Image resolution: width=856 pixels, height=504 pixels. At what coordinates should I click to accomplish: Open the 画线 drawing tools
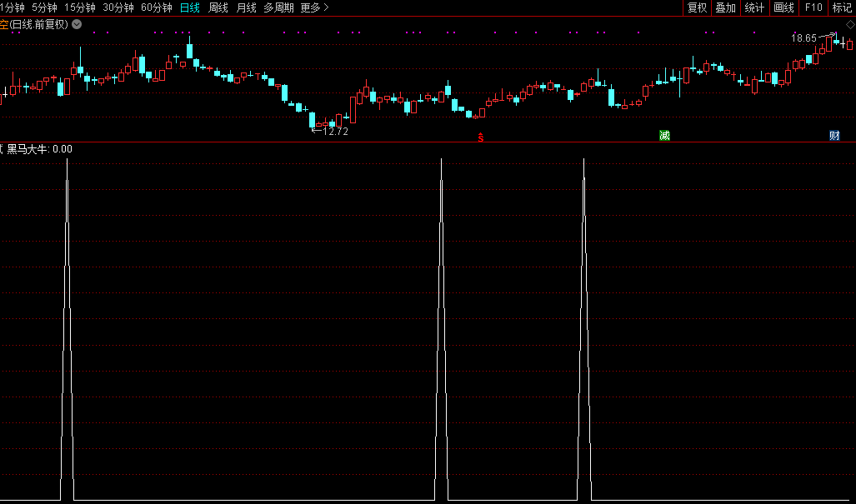click(x=783, y=7)
